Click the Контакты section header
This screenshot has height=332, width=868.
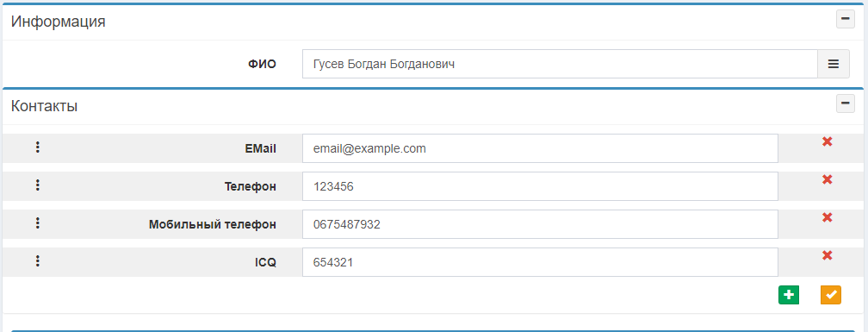[x=44, y=106]
